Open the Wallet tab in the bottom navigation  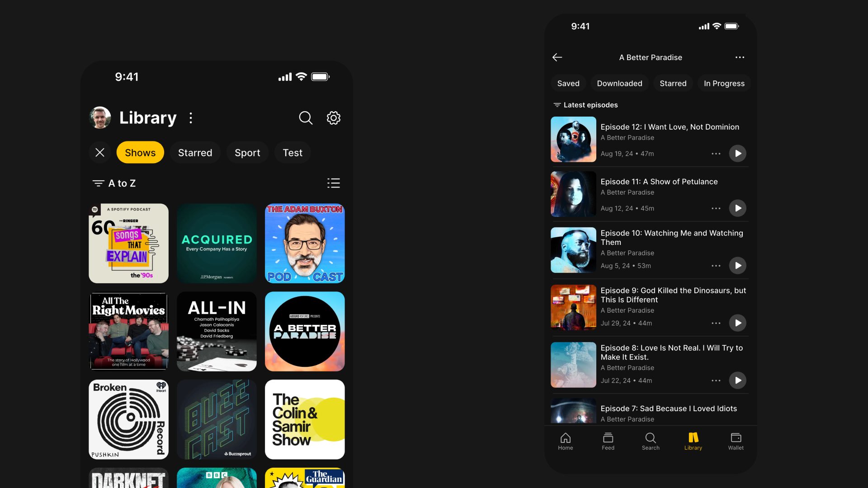pos(736,441)
